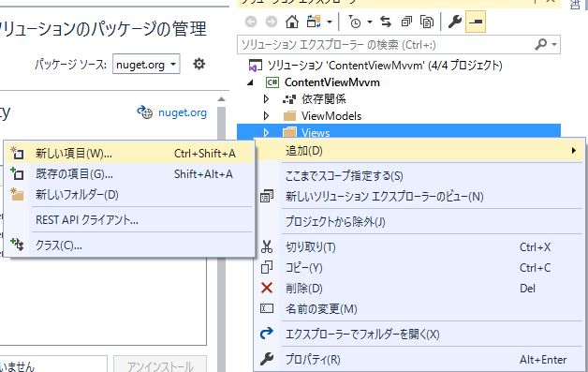The width and height of the screenshot is (588, 372).
Task: Click the submenu arrow on 追加(D)
Action: pos(574,151)
